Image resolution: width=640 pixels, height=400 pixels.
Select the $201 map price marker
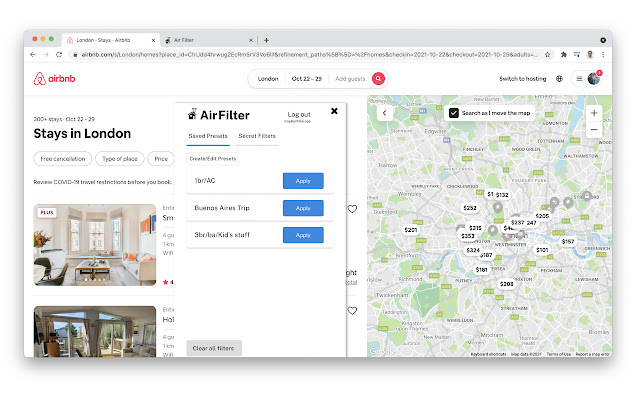pos(411,230)
